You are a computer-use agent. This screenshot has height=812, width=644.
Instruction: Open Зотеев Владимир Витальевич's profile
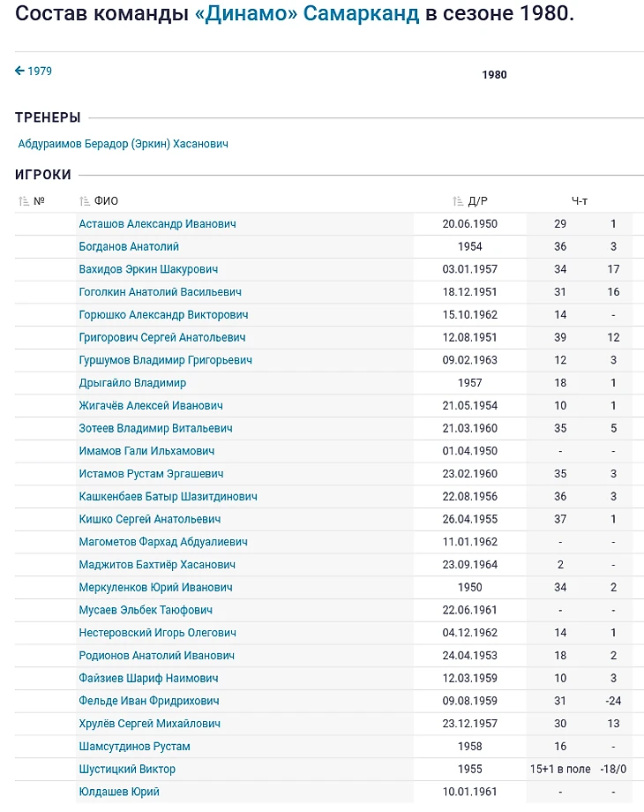coord(155,428)
